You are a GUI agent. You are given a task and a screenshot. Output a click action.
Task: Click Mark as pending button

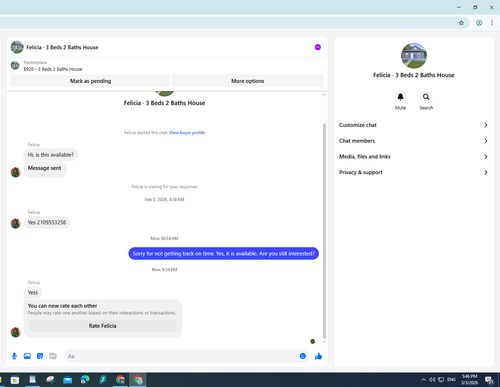pos(90,81)
